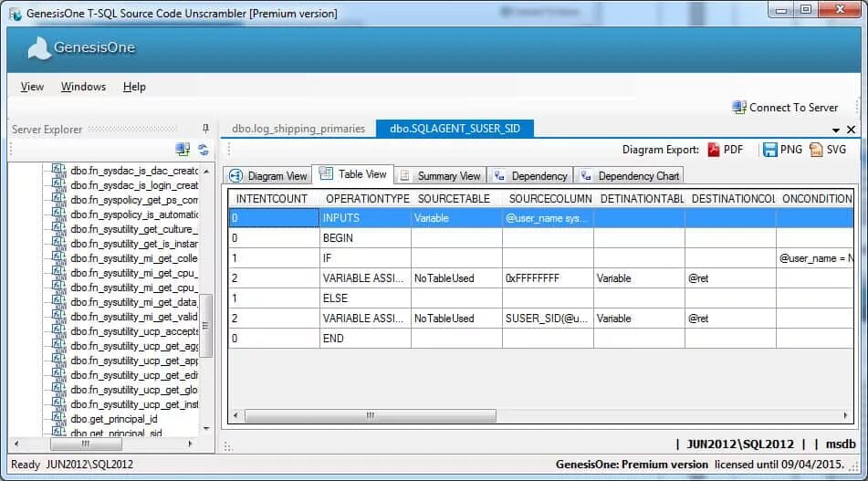Click the GenesisOne logo
This screenshot has height=481, width=868.
point(81,47)
